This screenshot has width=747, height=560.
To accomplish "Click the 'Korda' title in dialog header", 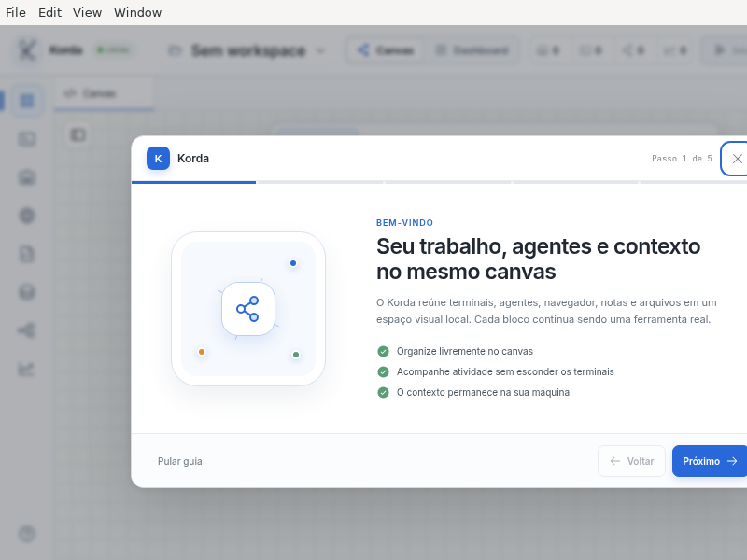I will click(193, 159).
